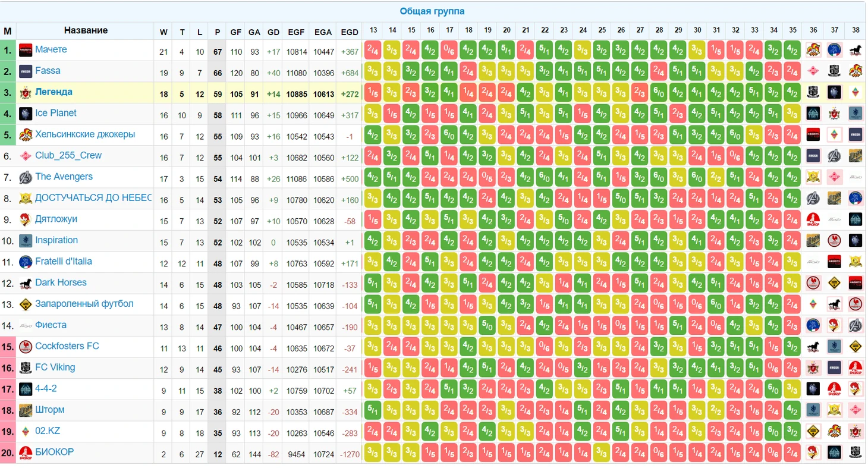Viewport: 868px width, 468px height.
Task: Click the 02.KZ team logo
Action: (25, 431)
